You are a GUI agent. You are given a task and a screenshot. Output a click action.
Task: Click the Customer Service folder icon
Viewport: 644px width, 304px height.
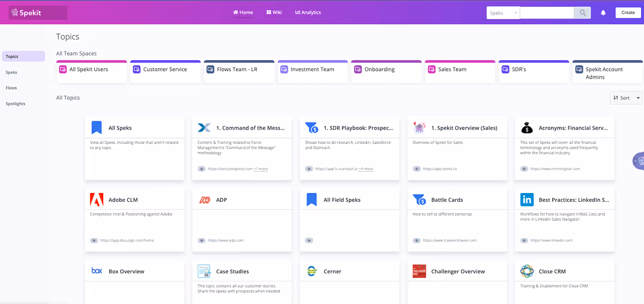[x=136, y=69]
